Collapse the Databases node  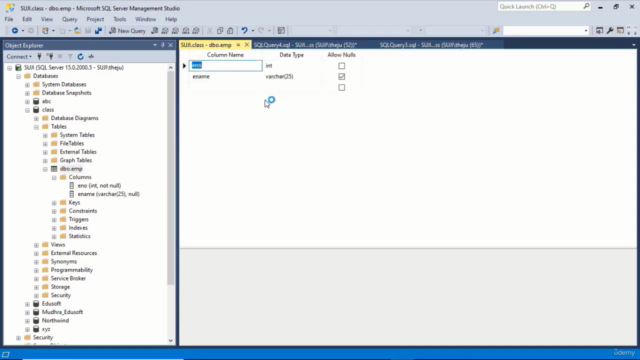click(18, 76)
